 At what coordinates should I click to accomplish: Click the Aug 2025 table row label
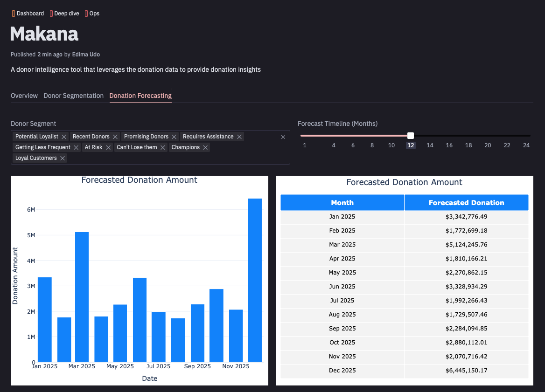342,315
